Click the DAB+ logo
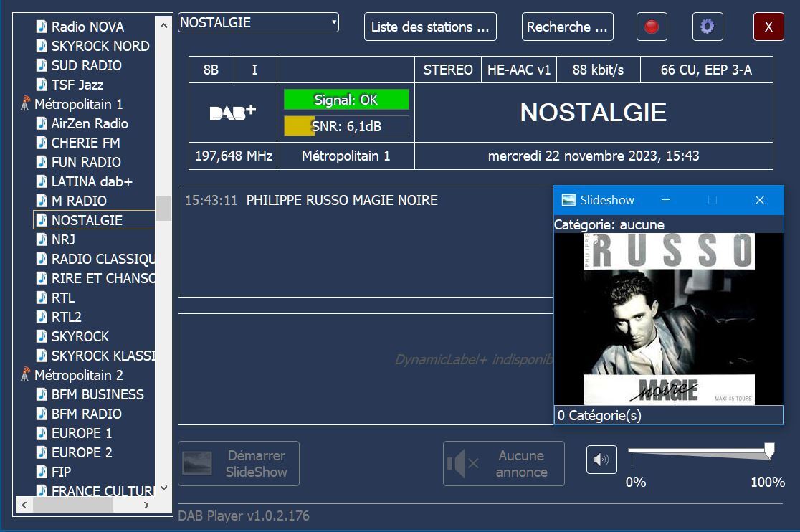 click(233, 113)
